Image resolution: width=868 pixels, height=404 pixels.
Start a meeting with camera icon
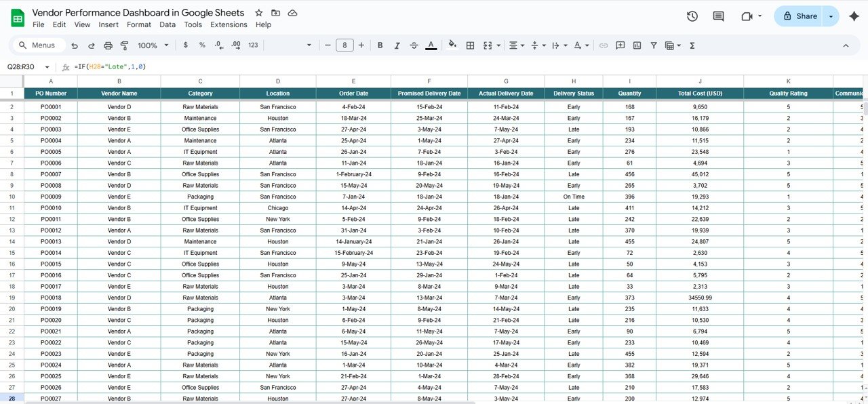point(747,16)
